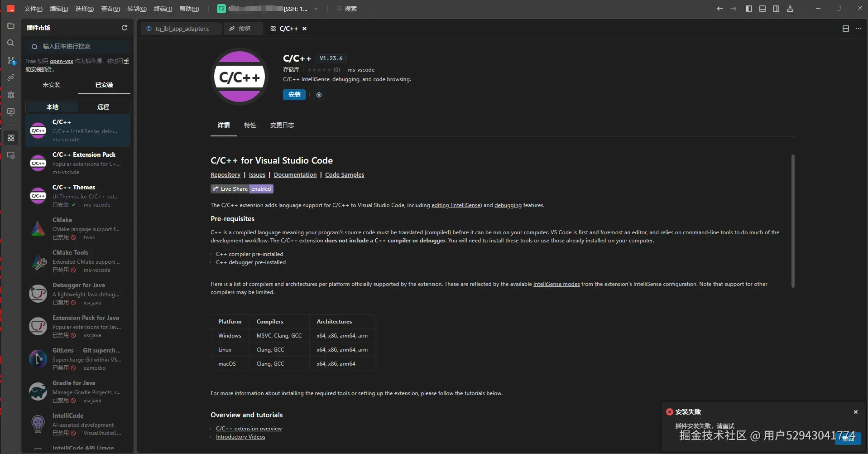Toggle the primary sidebar layout icon
The width and height of the screenshot is (868, 454).
(749, 9)
